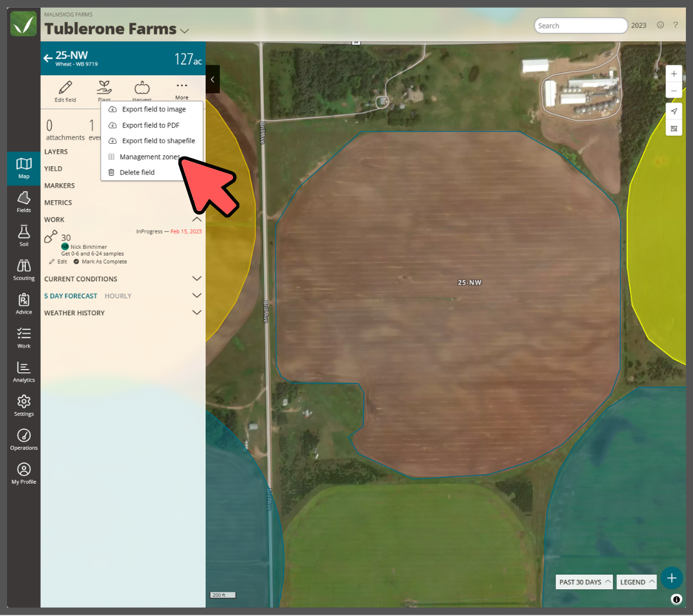Image resolution: width=693 pixels, height=616 pixels.
Task: Open the 2023 year selector
Action: pyautogui.click(x=638, y=26)
